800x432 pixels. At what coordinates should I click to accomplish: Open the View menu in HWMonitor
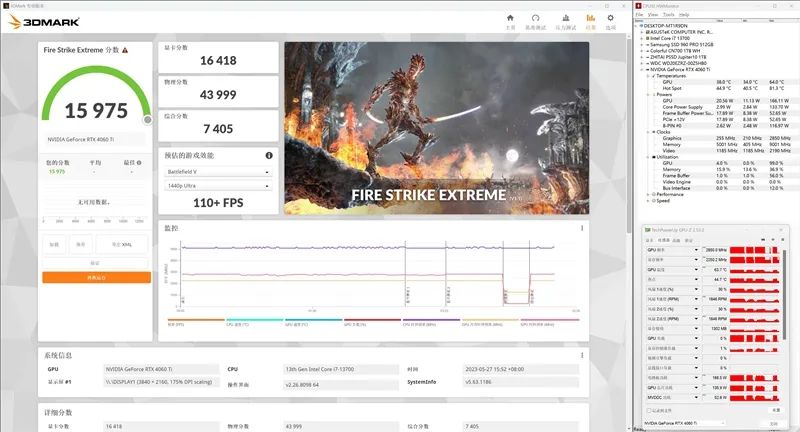click(x=653, y=15)
